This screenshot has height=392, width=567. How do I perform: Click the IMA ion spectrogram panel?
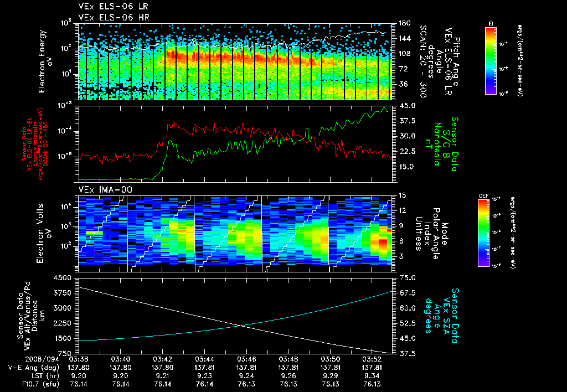(235, 234)
